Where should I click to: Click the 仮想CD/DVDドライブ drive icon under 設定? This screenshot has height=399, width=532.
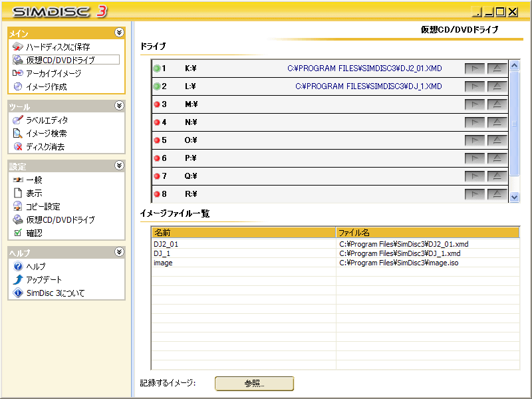(18, 219)
